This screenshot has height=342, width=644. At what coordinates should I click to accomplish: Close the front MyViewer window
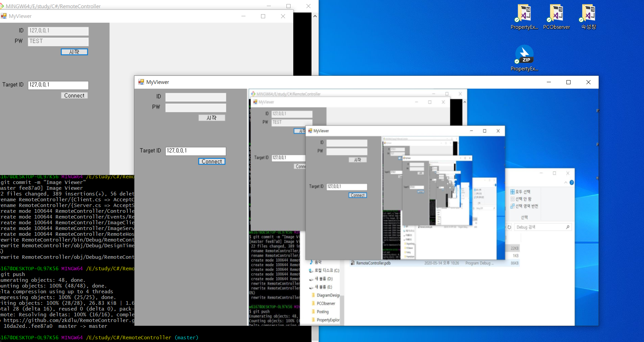(x=588, y=82)
